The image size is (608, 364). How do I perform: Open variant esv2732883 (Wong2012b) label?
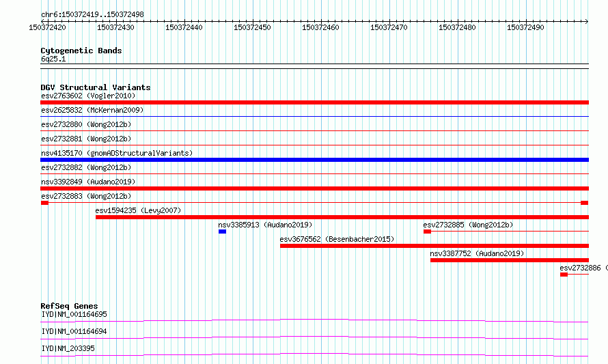point(86,196)
